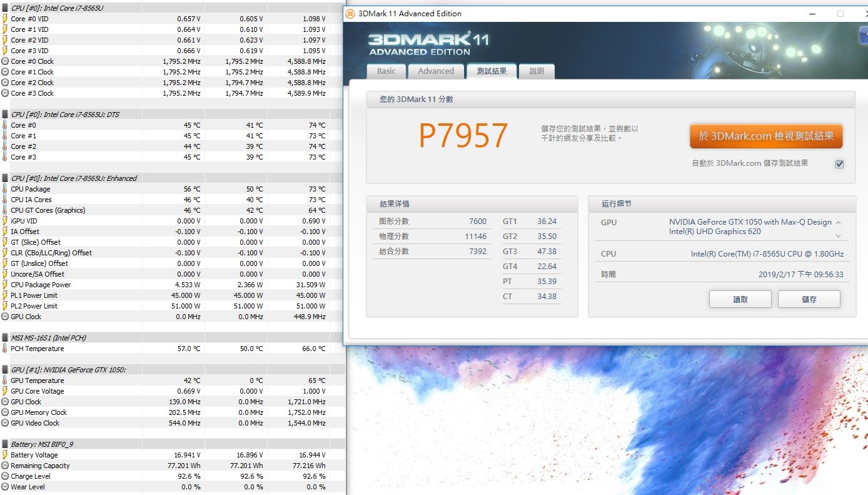Click lightning icon beside iGPU VID
Viewport: 868px width, 495px height.
point(5,221)
